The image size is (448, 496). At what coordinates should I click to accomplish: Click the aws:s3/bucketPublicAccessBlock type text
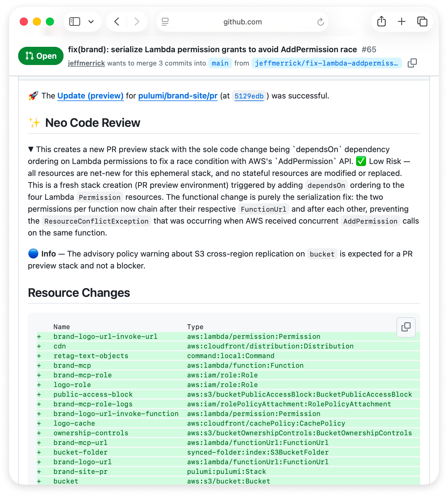point(299,394)
